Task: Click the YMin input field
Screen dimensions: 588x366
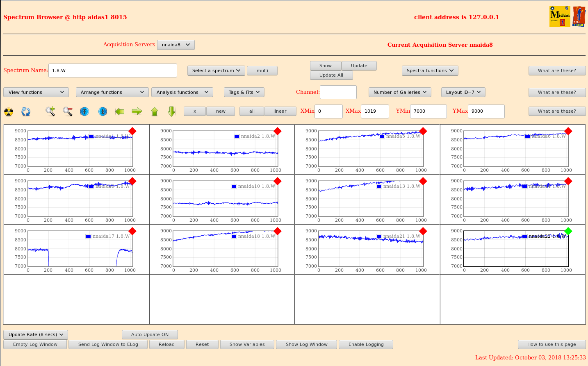Action: point(428,111)
